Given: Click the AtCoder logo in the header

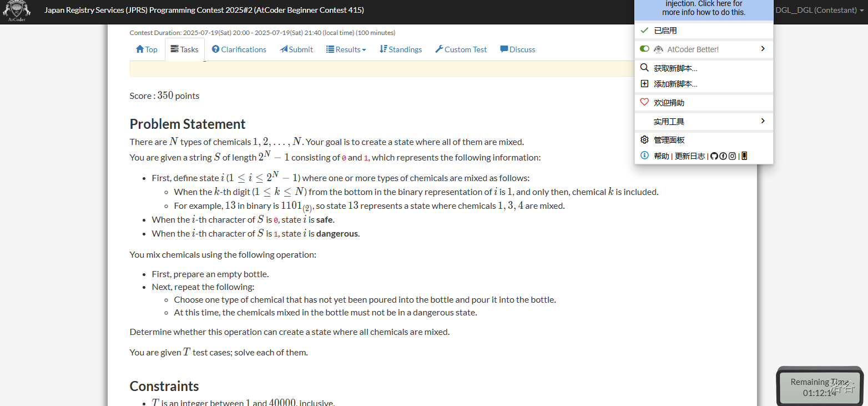Looking at the screenshot, I should (x=16, y=11).
